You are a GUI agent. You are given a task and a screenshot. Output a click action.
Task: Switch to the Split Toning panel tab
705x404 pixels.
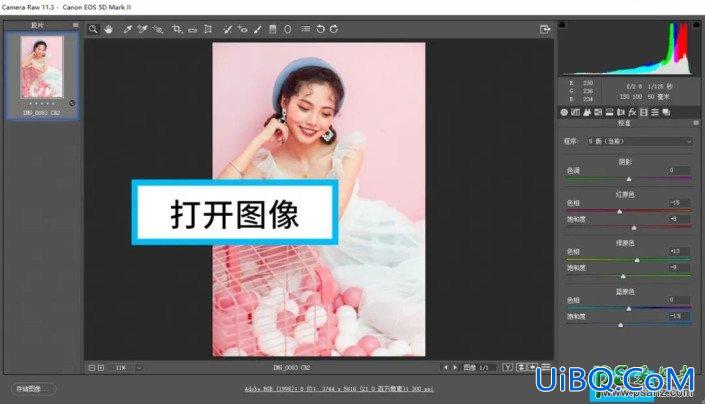point(610,112)
